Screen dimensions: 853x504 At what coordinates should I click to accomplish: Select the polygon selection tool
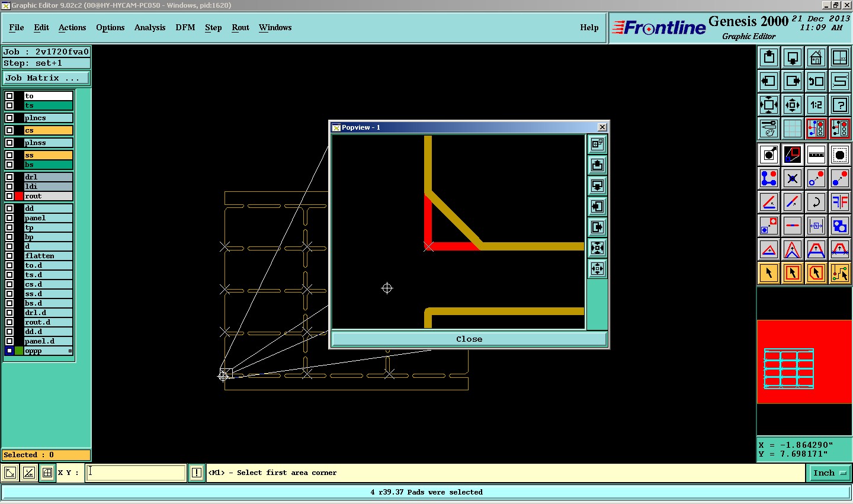point(816,273)
